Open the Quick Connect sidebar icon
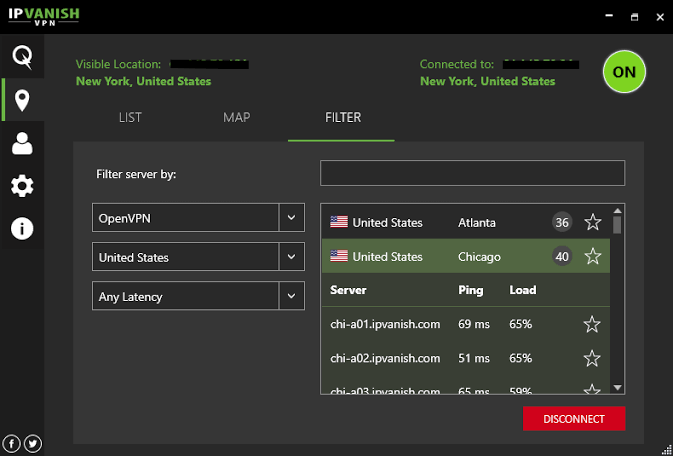Screen dimensions: 673x456 (21, 56)
